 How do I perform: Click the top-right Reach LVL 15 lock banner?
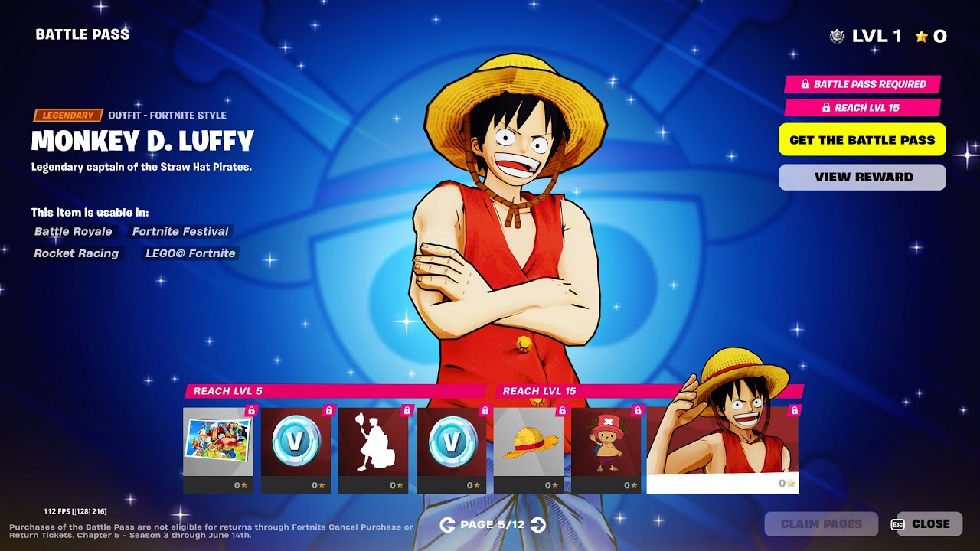pyautogui.click(x=863, y=108)
